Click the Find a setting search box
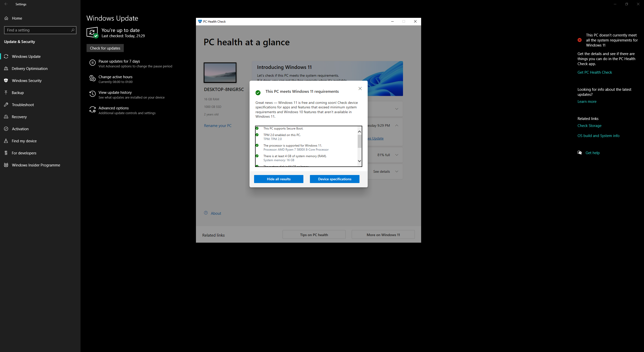This screenshot has height=352, width=644. [38, 30]
